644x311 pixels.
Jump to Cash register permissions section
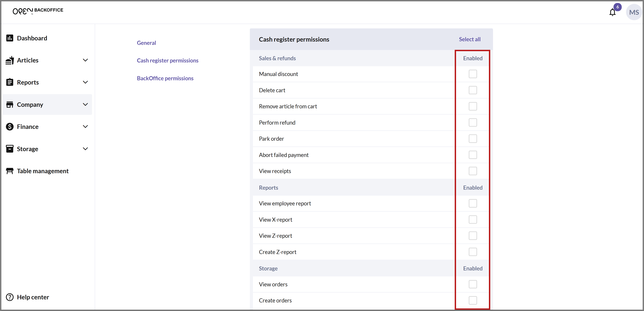tap(168, 61)
